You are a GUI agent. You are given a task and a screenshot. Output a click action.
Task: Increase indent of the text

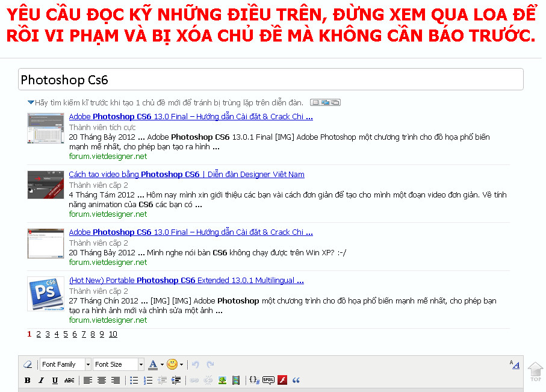176,380
